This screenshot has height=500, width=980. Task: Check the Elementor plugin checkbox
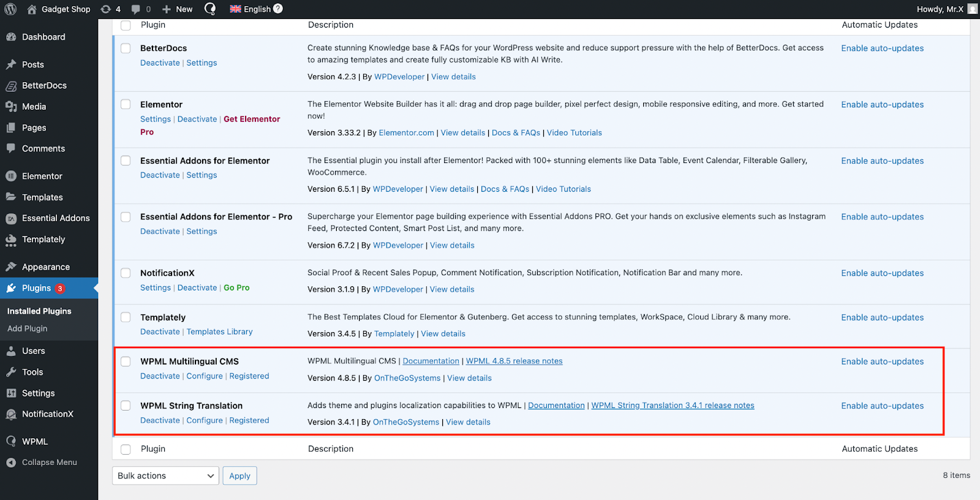click(x=126, y=104)
